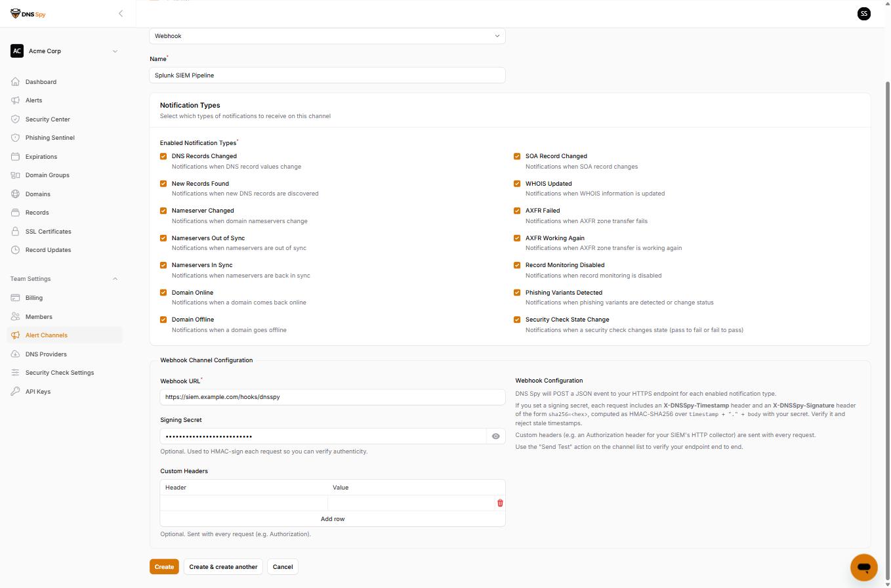
Task: Add a row to custom headers
Action: 333,519
